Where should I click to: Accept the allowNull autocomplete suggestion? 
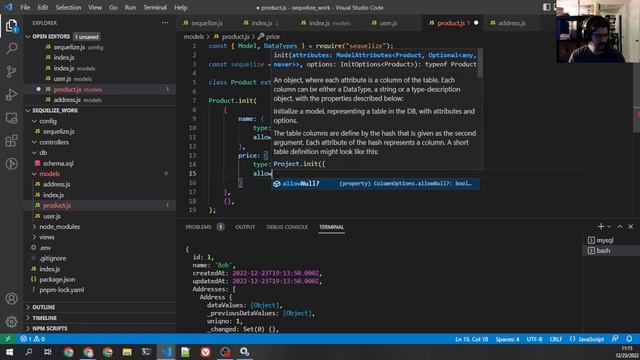[376, 184]
